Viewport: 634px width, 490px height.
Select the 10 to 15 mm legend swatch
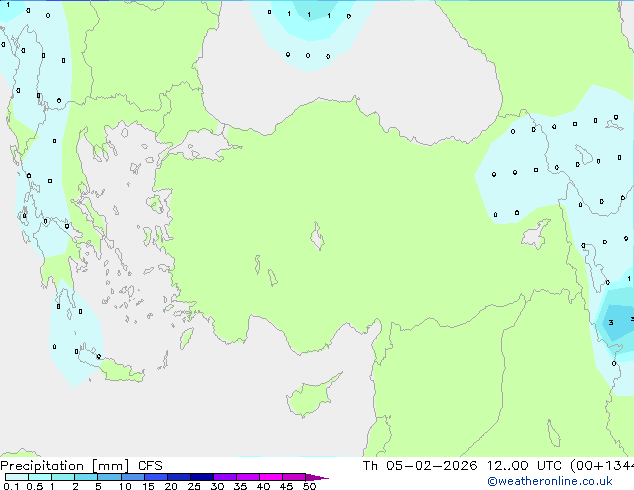[132, 477]
